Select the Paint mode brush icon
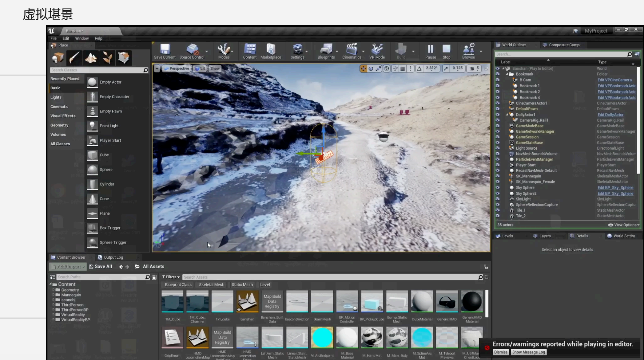The height and width of the screenshot is (360, 644). click(74, 58)
